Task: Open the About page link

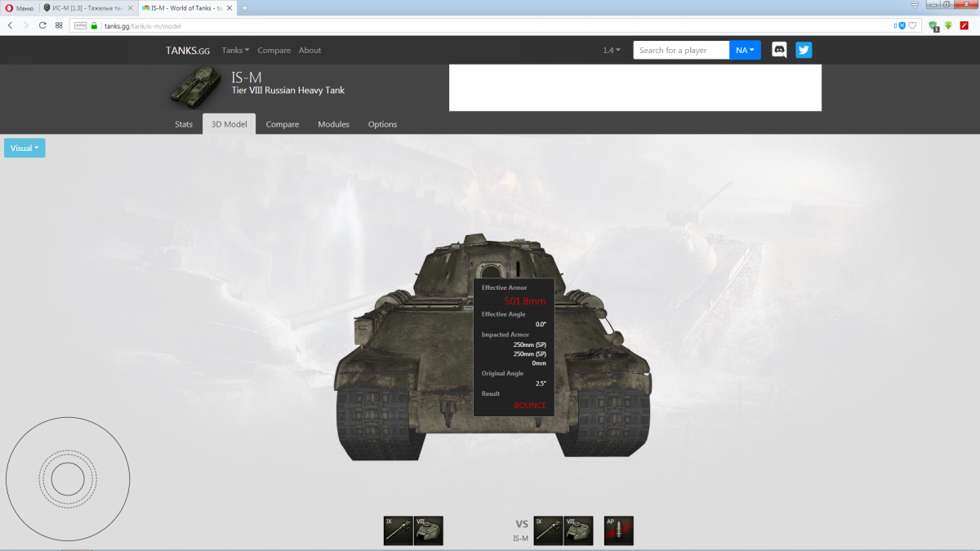Action: (x=310, y=50)
